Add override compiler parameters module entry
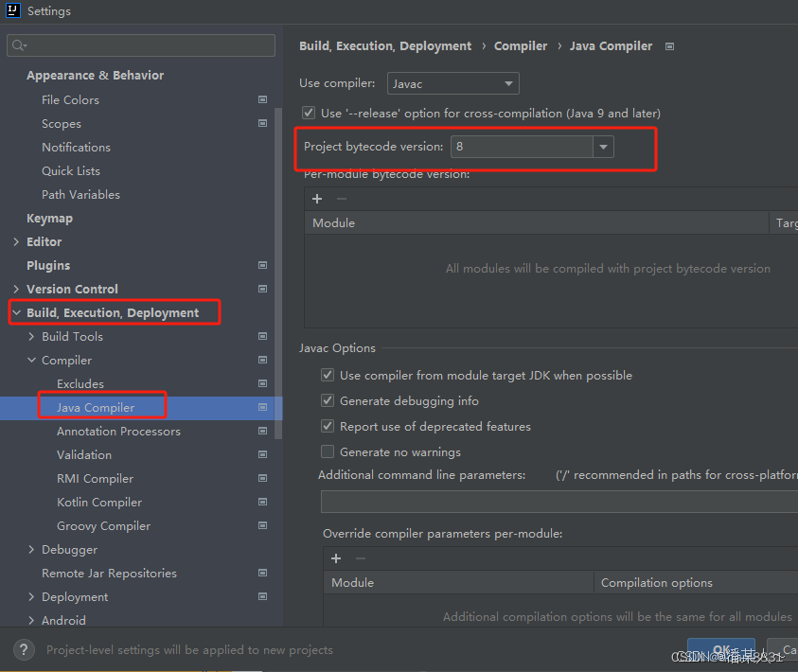This screenshot has width=798, height=672. [336, 558]
